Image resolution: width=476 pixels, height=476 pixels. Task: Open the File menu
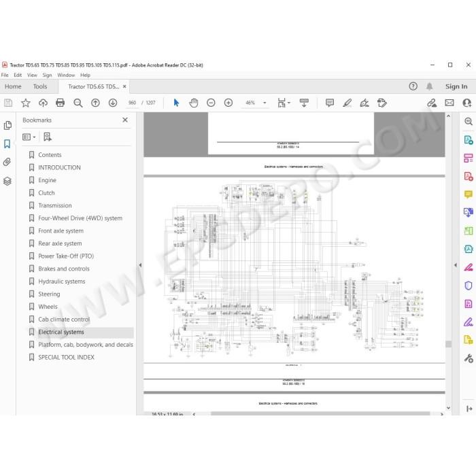(x=5, y=75)
